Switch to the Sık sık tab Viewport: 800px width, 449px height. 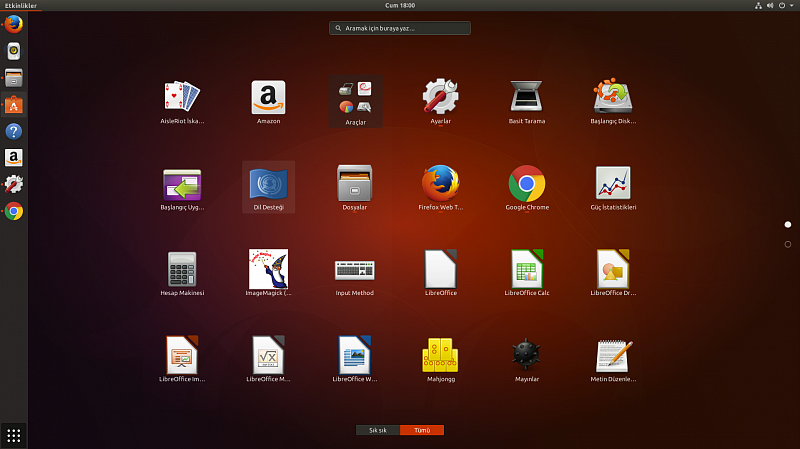tap(378, 430)
